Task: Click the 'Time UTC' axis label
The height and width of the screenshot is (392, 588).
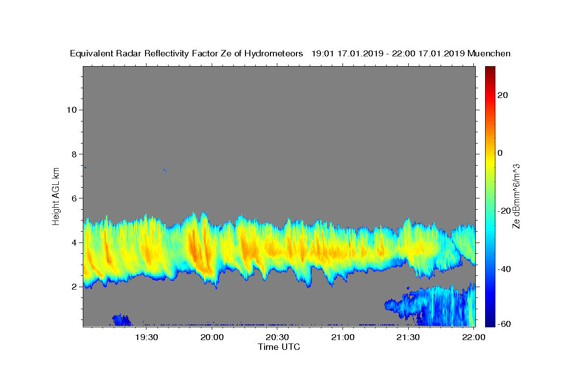Action: 279,347
